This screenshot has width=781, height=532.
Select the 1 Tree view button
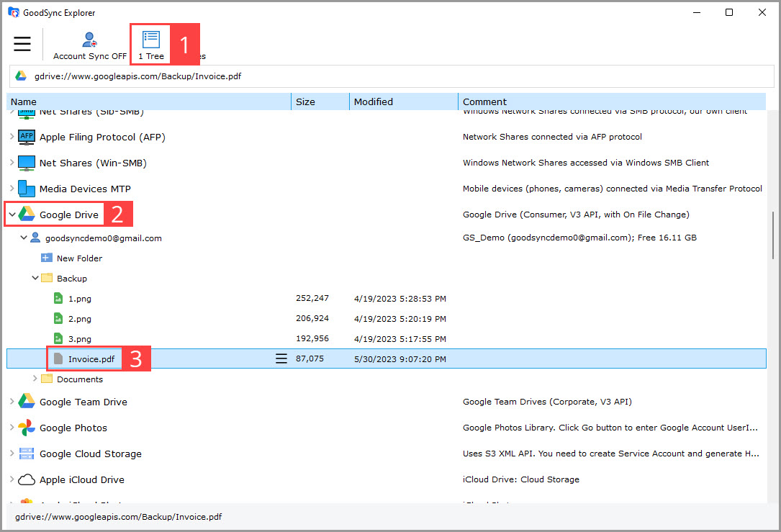click(x=151, y=45)
